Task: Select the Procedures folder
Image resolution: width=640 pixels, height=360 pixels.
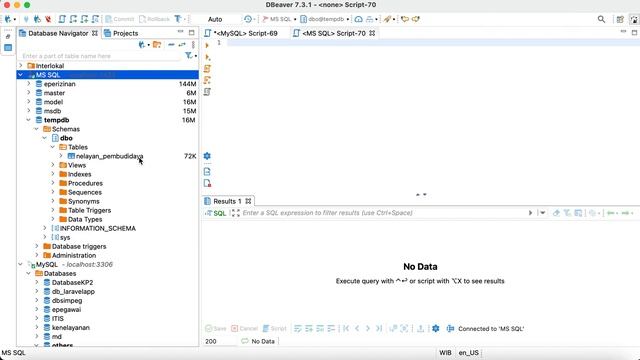Action: pos(85,183)
